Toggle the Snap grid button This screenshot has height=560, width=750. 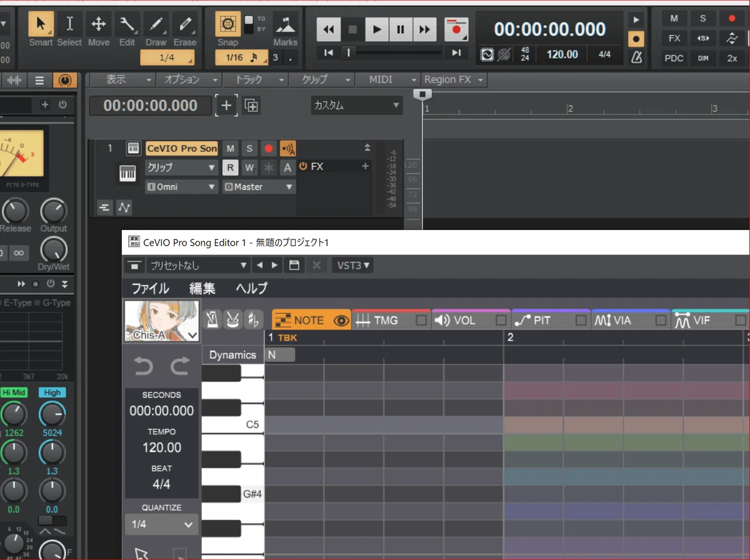pos(228,24)
